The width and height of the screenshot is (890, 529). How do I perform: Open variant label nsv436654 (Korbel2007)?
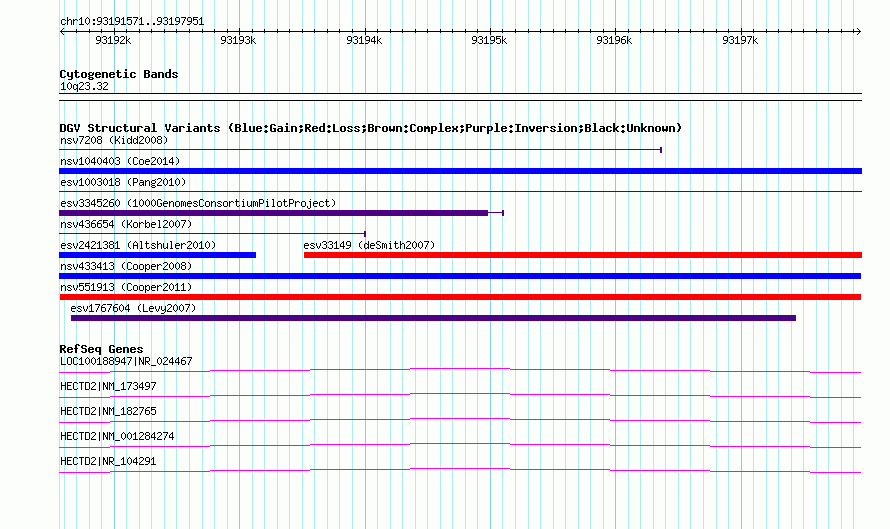[126, 224]
